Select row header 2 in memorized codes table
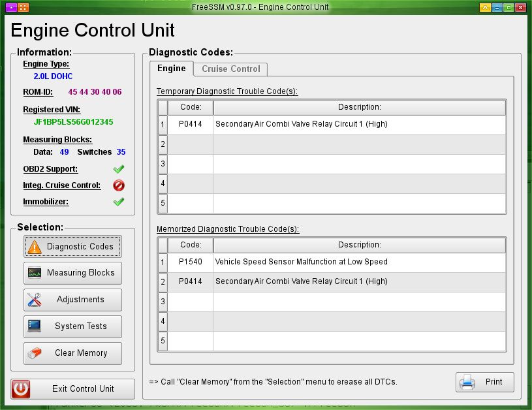The image size is (532, 410). (x=163, y=283)
